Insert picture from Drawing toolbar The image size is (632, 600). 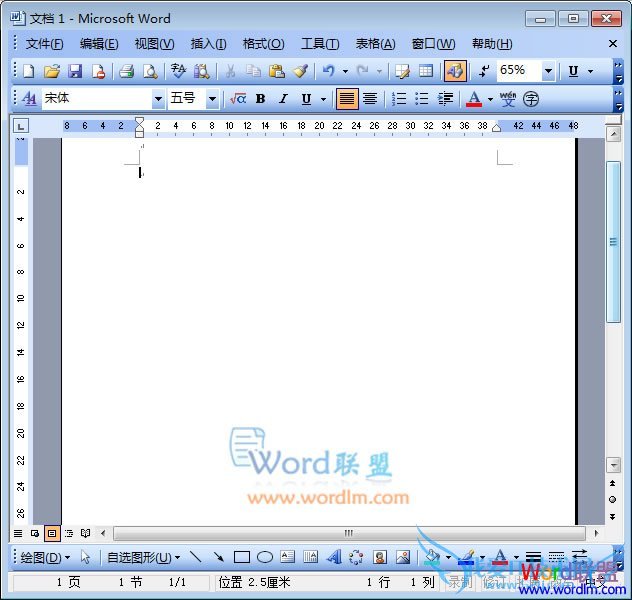[403, 557]
